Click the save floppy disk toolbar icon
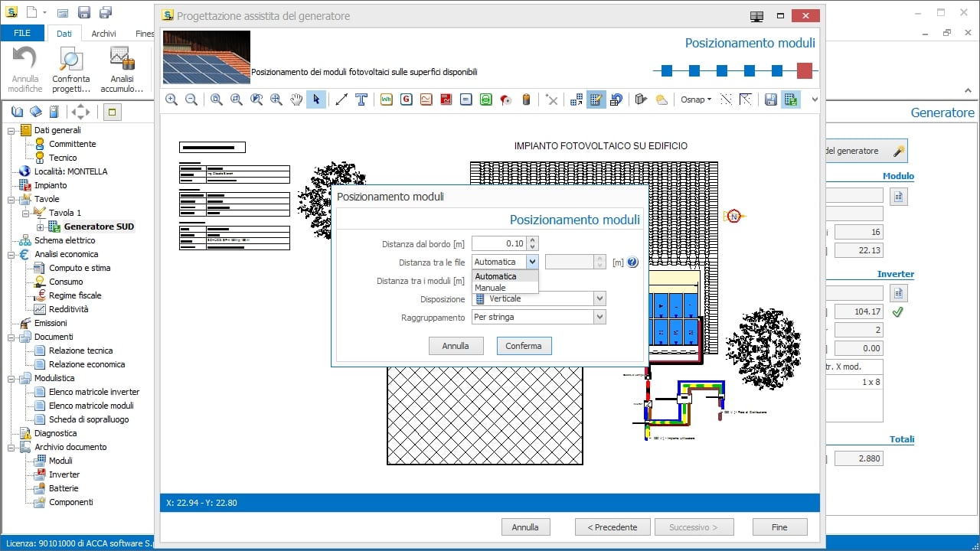This screenshot has height=551, width=980. pyautogui.click(x=770, y=99)
